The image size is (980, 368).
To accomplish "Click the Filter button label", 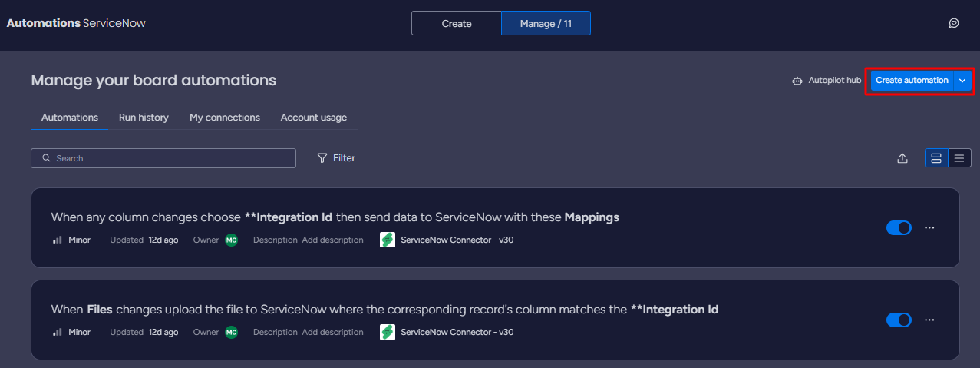I will coord(344,158).
